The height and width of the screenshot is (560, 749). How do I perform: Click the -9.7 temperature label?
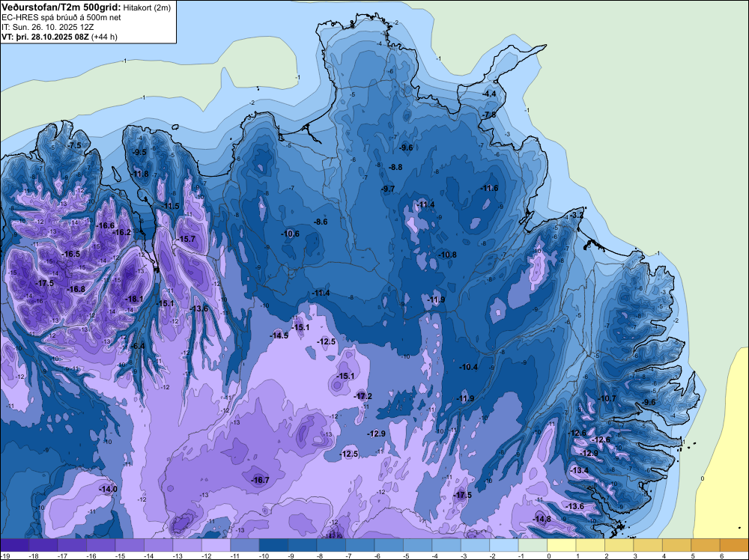tap(388, 189)
